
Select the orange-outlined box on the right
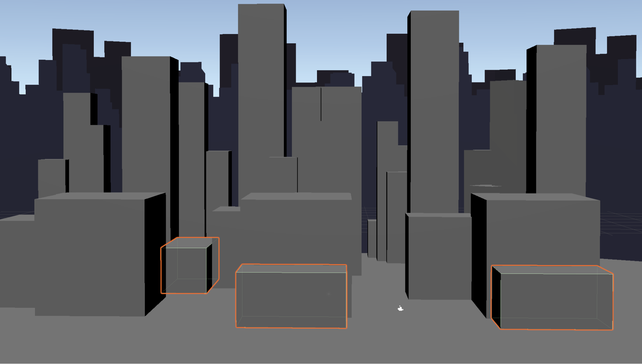click(552, 297)
